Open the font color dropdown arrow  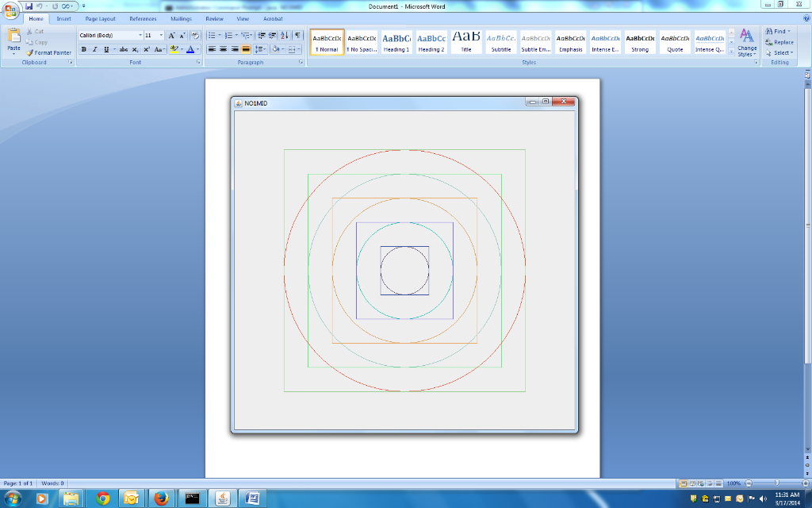197,48
